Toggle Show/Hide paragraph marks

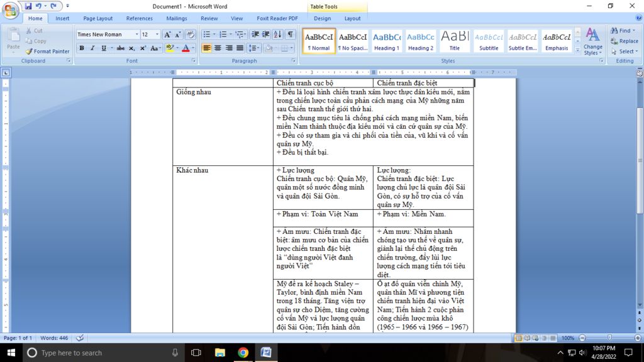(291, 35)
